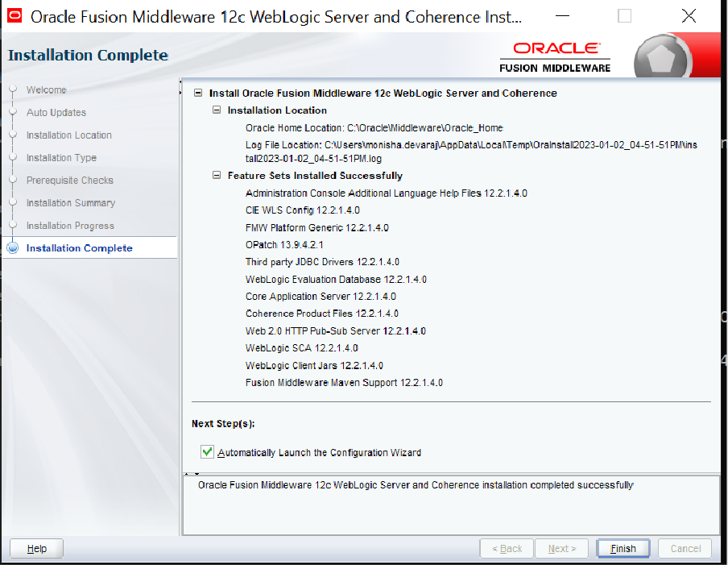Screen dimensions: 728x565
Task: Select Prerequisite Checks step in sidebar
Action: (69, 181)
